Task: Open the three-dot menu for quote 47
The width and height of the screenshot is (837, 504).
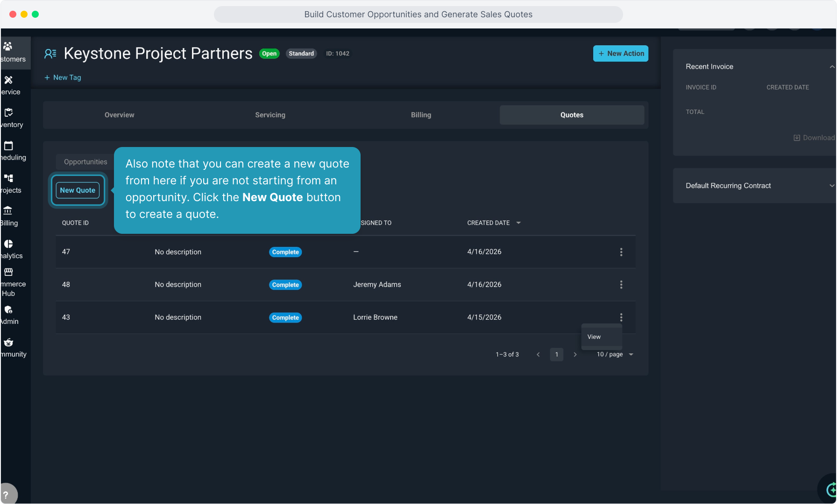Action: 621,252
